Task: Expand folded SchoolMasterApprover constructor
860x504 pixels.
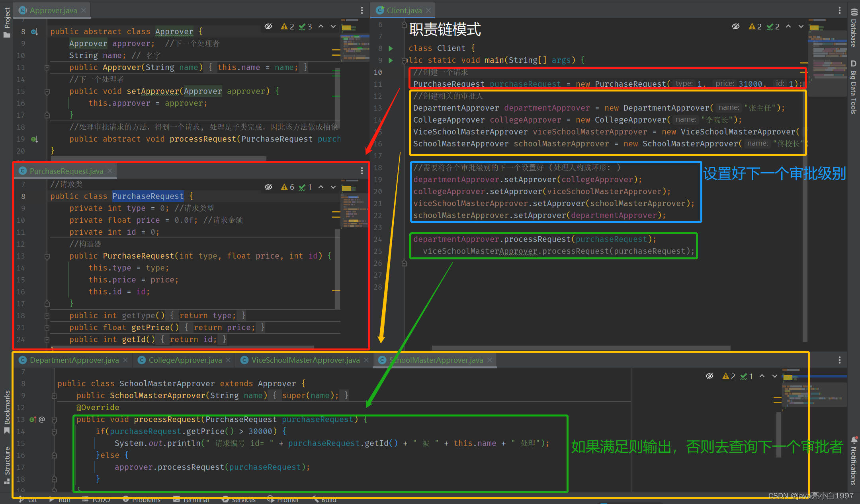Action: (x=54, y=396)
